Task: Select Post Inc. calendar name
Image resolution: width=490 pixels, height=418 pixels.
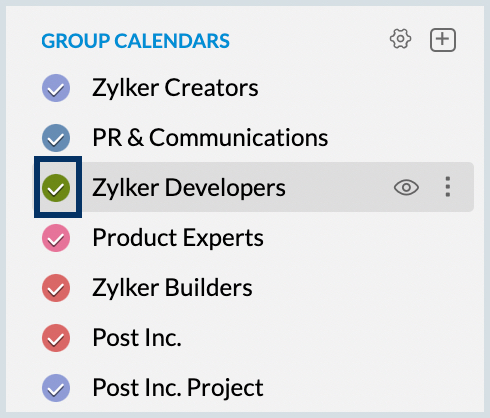Action: coord(137,337)
